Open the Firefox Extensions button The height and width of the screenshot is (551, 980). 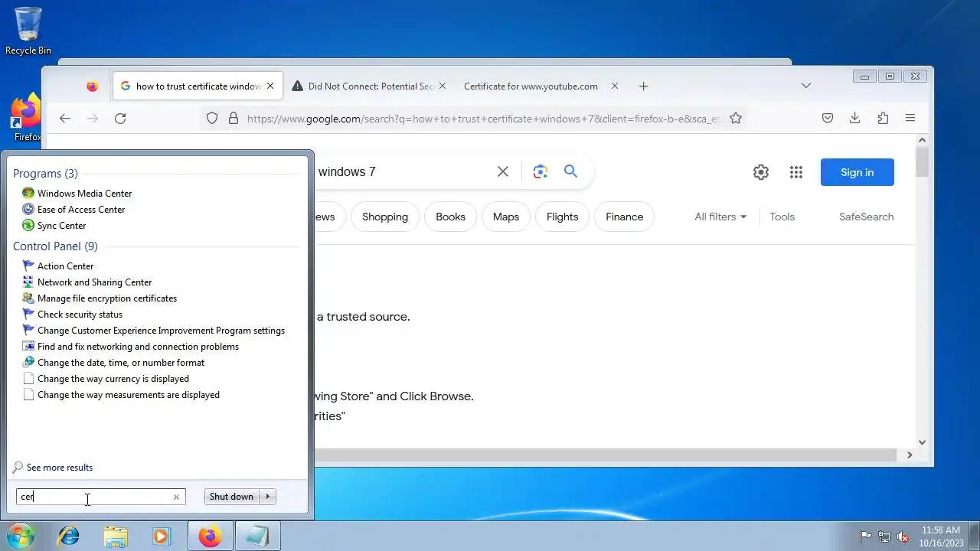pos(883,118)
